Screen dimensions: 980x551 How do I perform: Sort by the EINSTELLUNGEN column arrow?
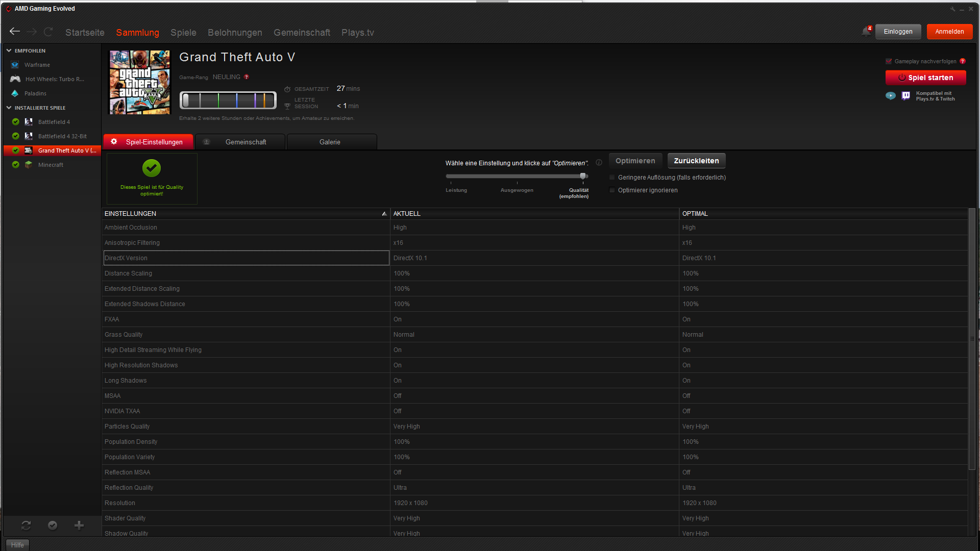point(384,214)
